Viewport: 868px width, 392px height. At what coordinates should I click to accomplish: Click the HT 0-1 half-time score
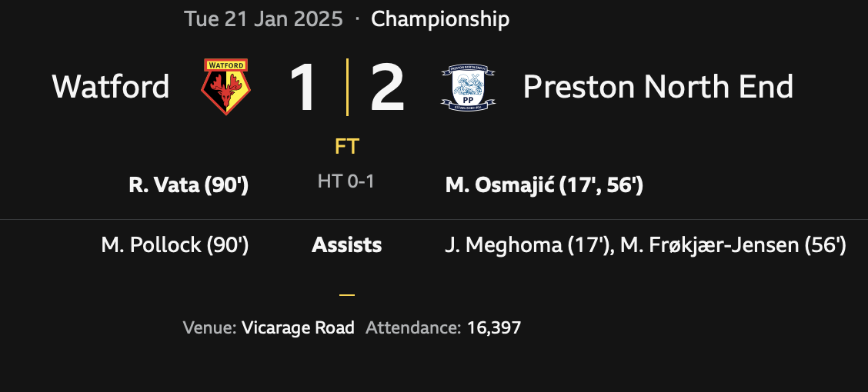pos(346,182)
